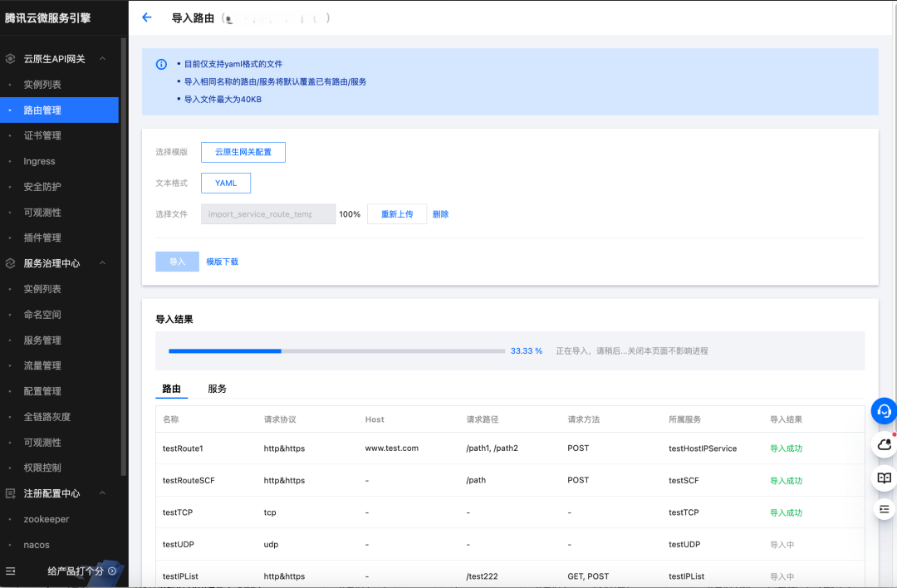Click the 名称 column header
Image resolution: width=897 pixels, height=588 pixels.
coord(170,419)
